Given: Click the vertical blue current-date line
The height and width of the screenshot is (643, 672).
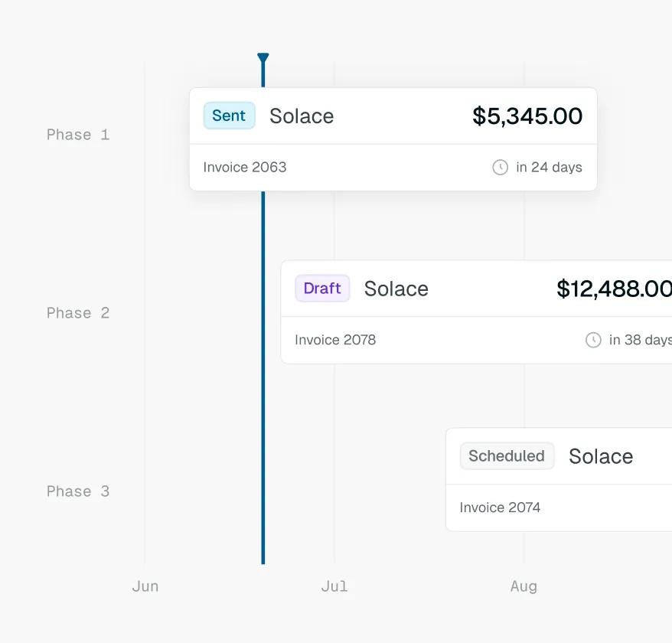Looking at the screenshot, I should pyautogui.click(x=263, y=377).
